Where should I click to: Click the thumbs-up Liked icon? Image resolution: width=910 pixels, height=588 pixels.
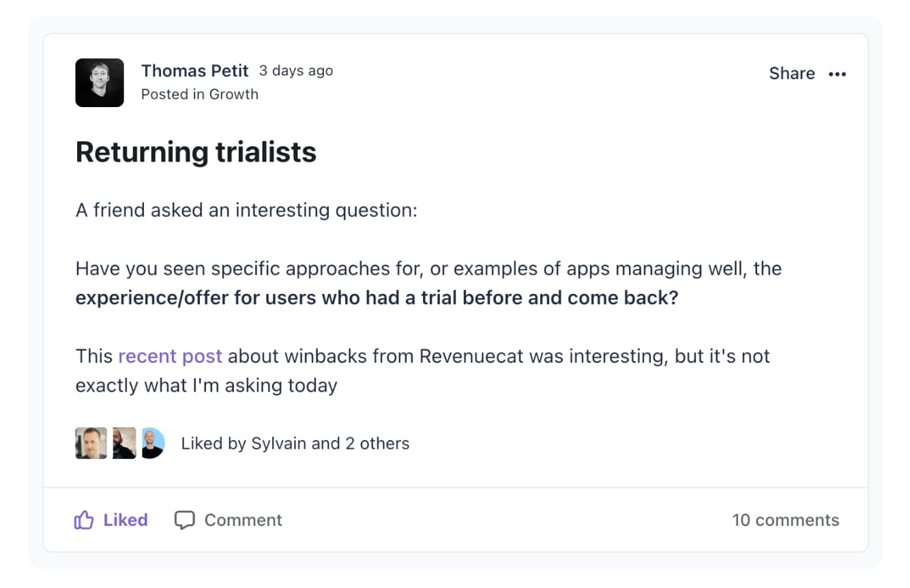pos(83,520)
